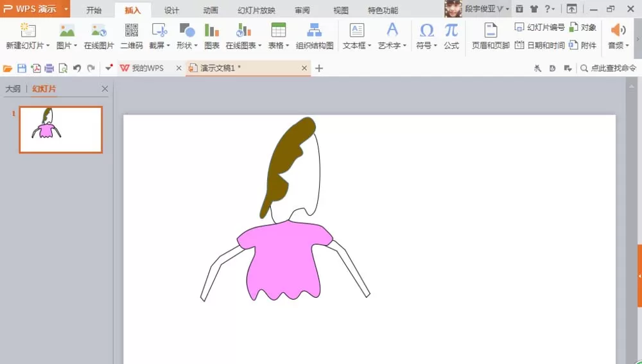
Task: Insert a QR code (二维码)
Action: 132,30
